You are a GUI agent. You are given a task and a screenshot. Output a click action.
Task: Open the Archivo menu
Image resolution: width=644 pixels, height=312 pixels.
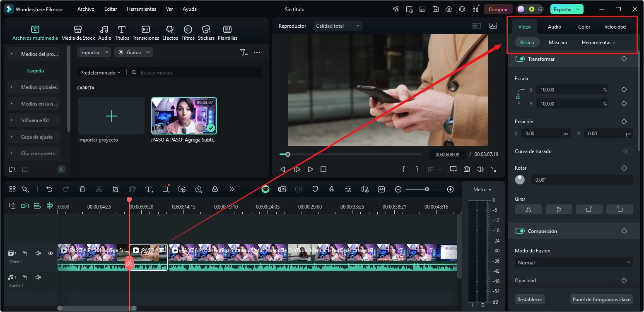pos(86,9)
